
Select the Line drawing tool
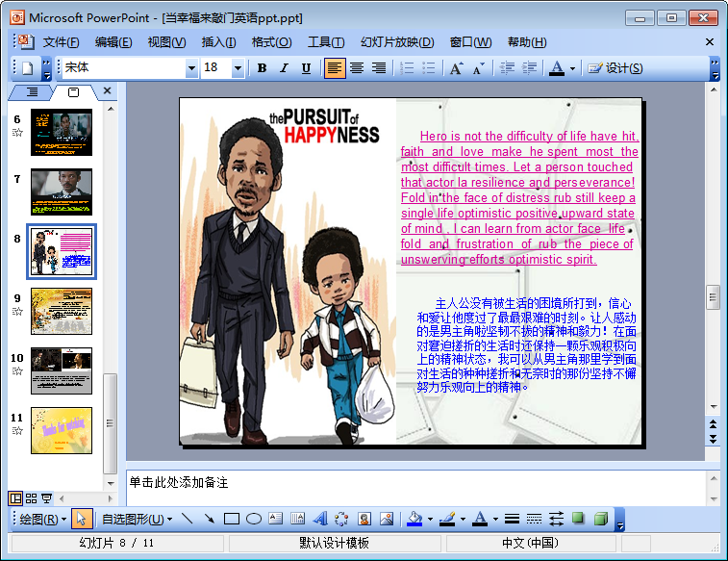click(188, 519)
